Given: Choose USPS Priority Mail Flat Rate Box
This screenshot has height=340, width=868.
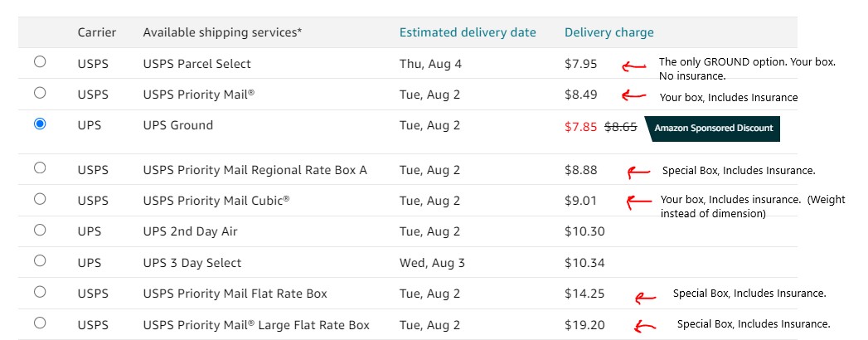Looking at the screenshot, I should click(39, 291).
